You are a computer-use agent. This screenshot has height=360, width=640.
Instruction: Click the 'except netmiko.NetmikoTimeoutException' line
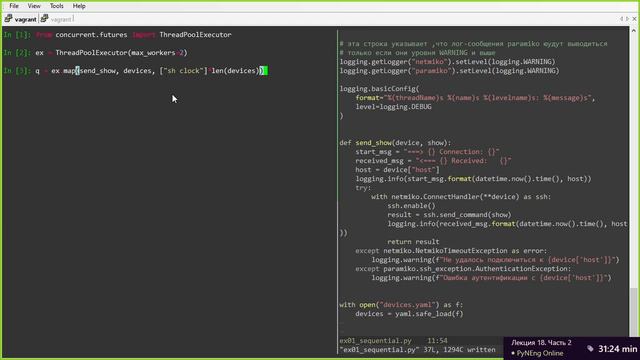[x=451, y=251]
